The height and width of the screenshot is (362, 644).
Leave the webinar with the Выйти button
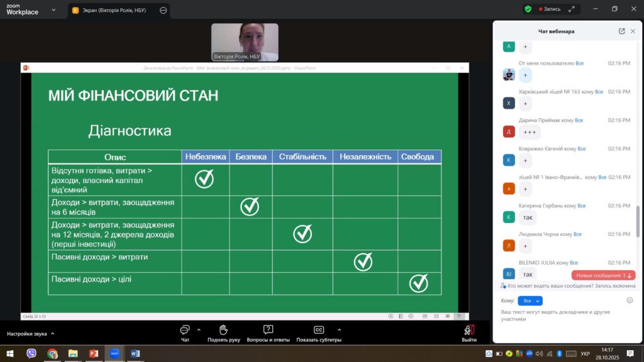pos(469,332)
